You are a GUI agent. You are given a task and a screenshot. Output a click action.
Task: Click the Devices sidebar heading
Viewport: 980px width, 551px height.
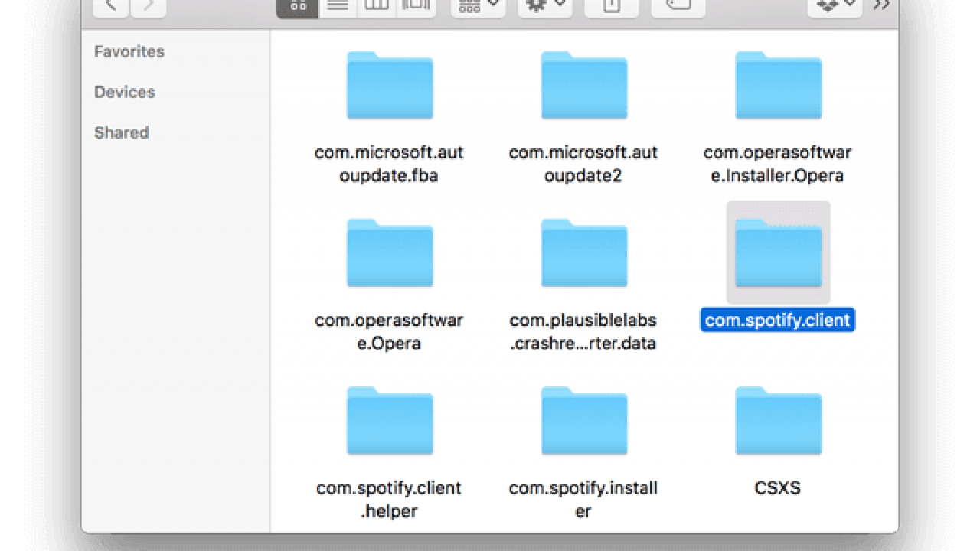pyautogui.click(x=125, y=92)
